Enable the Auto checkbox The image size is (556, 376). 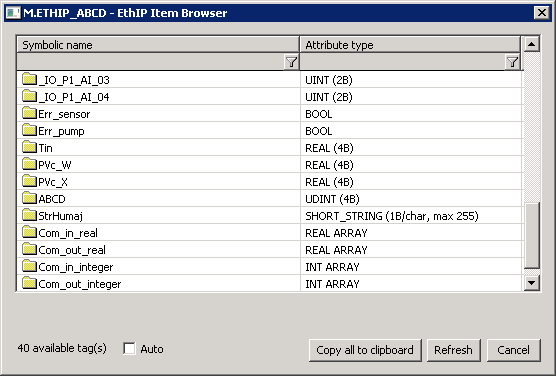129,349
